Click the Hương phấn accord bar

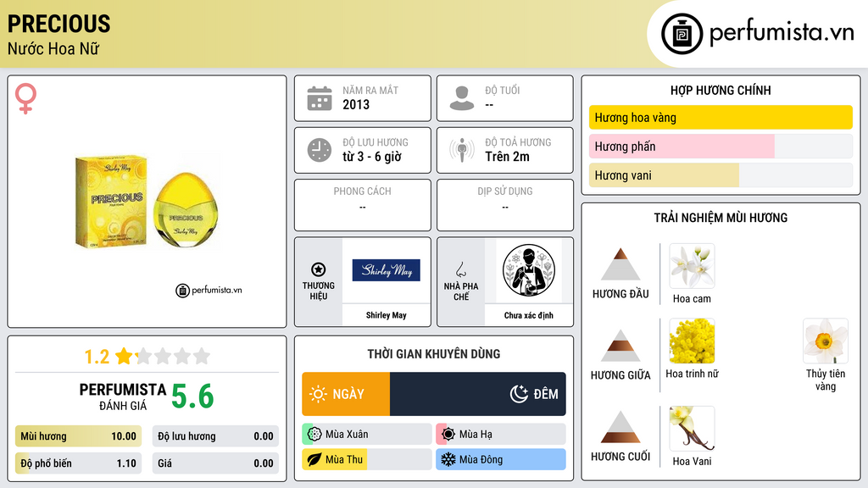[721, 147]
